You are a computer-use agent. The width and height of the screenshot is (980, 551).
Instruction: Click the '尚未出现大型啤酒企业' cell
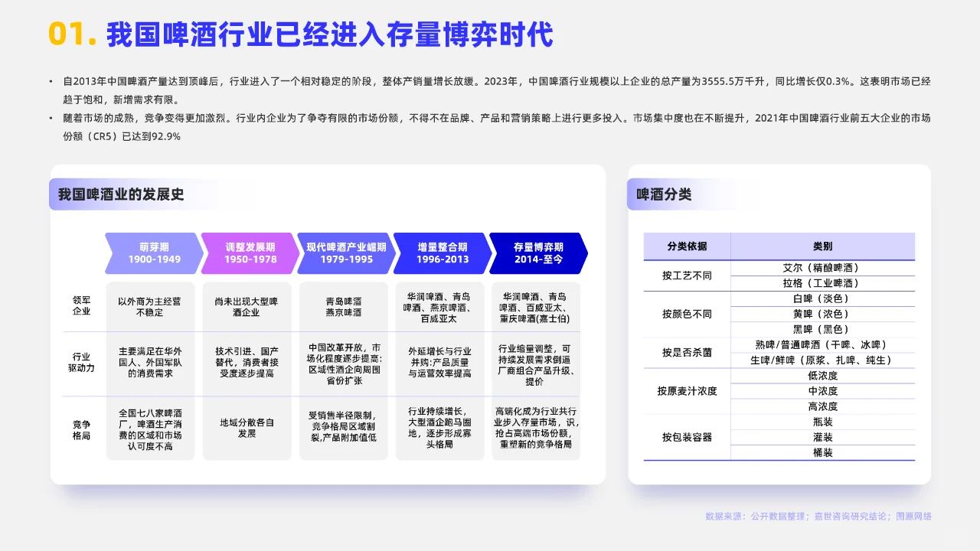click(x=247, y=307)
